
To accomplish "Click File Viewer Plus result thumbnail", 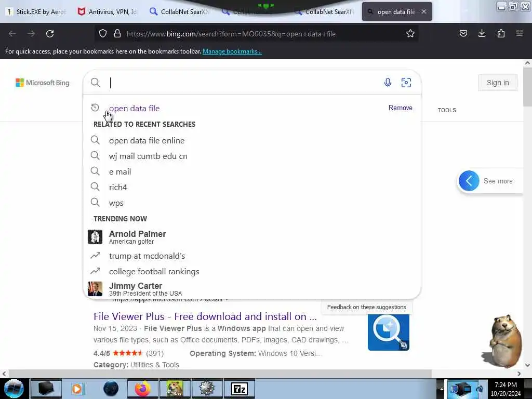I will point(389,332).
